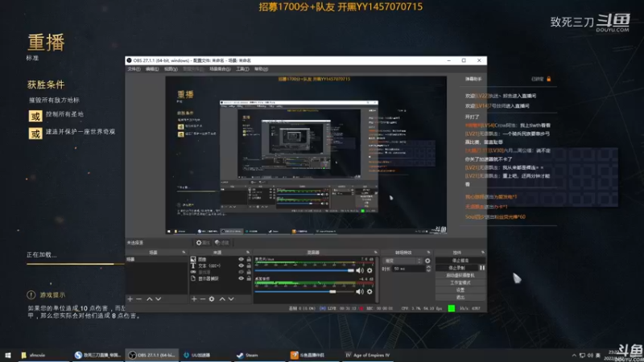Increase transition duration with up arrow
This screenshot has width=644, height=362.
[428, 267]
